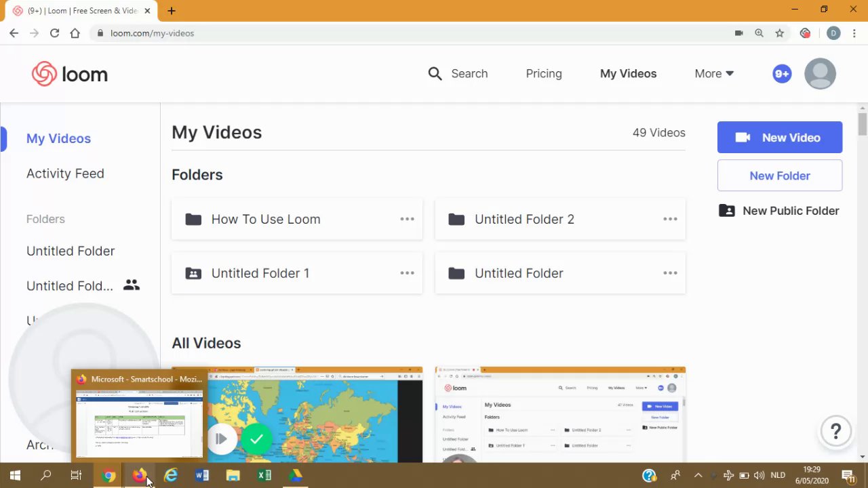868x488 pixels.
Task: Go to the Pricing page
Action: coord(544,73)
